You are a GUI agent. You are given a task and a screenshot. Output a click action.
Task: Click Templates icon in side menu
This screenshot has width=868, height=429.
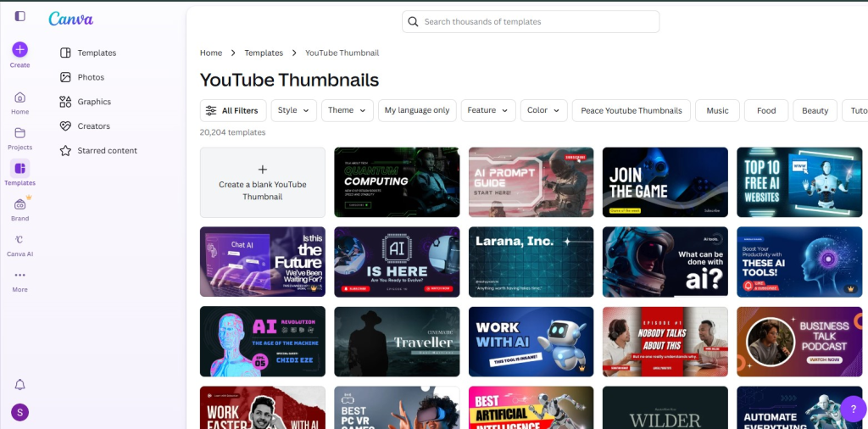[65, 53]
